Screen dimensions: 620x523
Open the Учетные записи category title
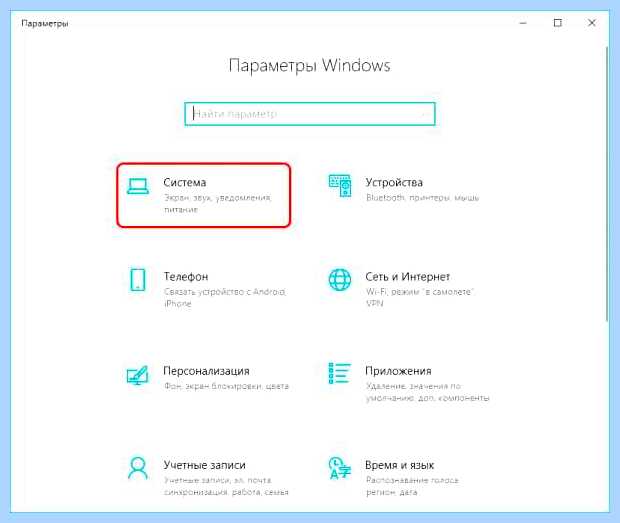tap(204, 465)
